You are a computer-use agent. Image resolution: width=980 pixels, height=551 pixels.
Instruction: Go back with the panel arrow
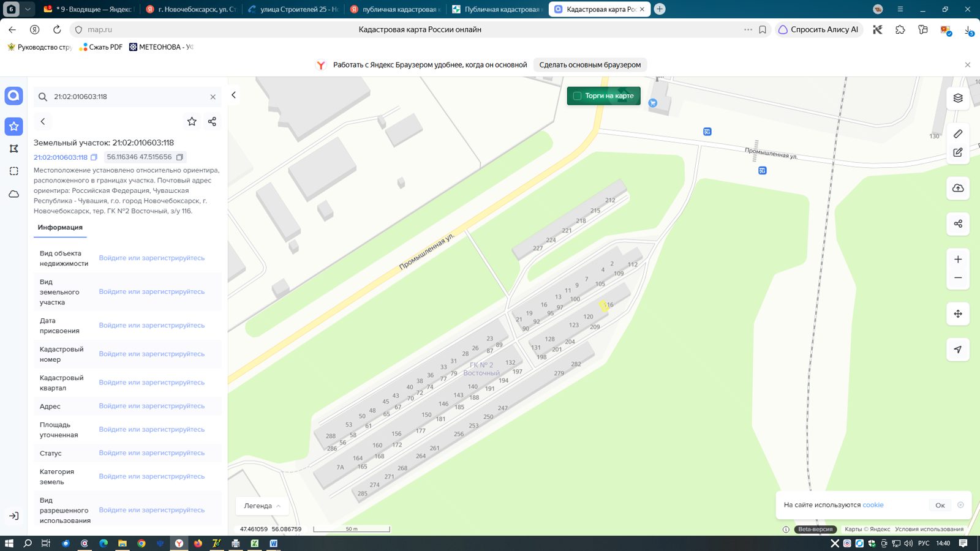pyautogui.click(x=43, y=121)
